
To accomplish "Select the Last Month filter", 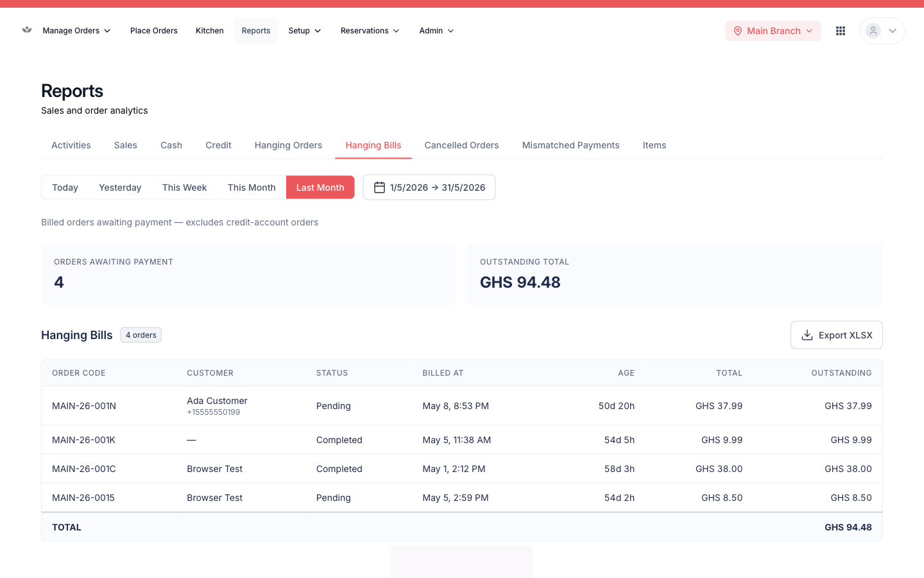I will pos(320,188).
